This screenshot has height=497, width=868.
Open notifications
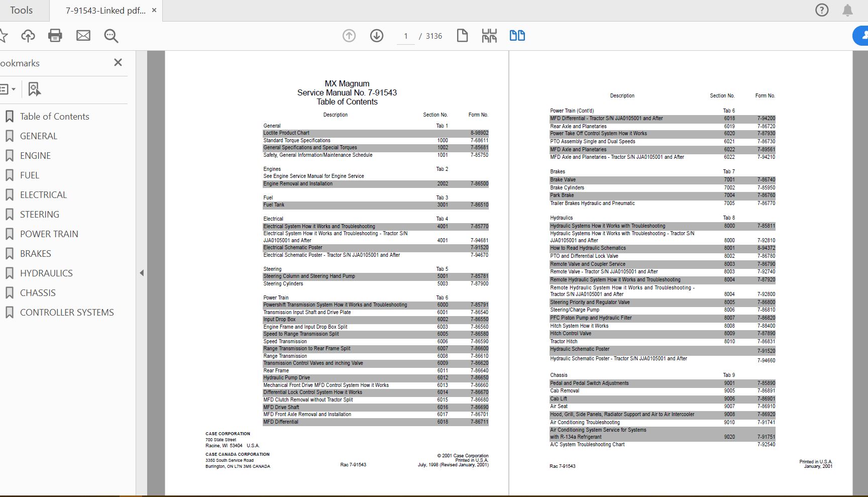848,10
